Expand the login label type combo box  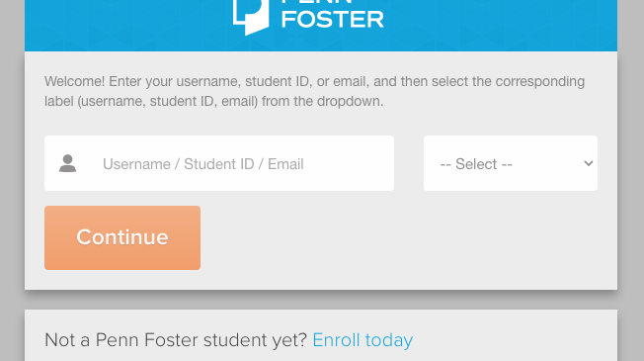click(x=511, y=163)
